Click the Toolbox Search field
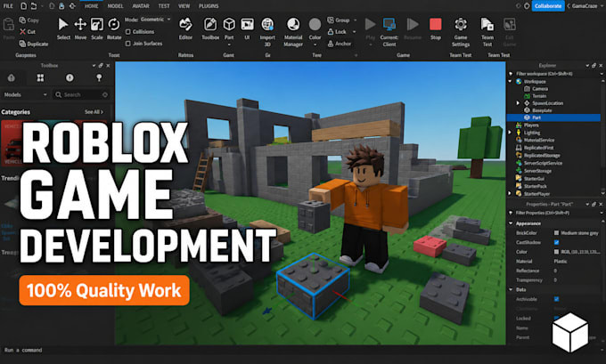Screen dimensions: 606x364 [x=82, y=94]
